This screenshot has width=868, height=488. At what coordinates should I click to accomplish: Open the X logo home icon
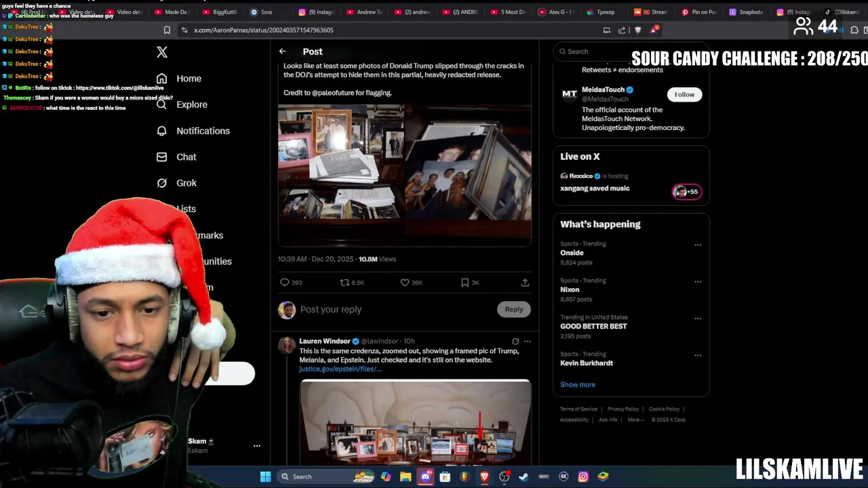tap(162, 52)
